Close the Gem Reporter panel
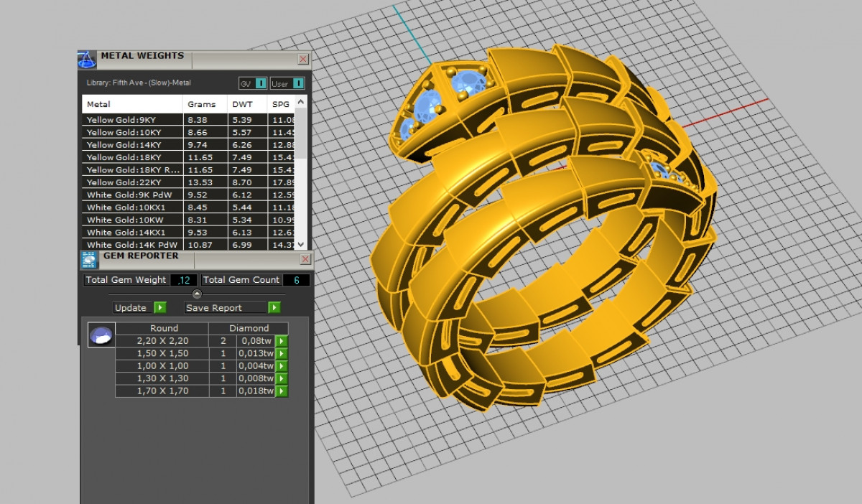862x504 pixels. click(305, 259)
